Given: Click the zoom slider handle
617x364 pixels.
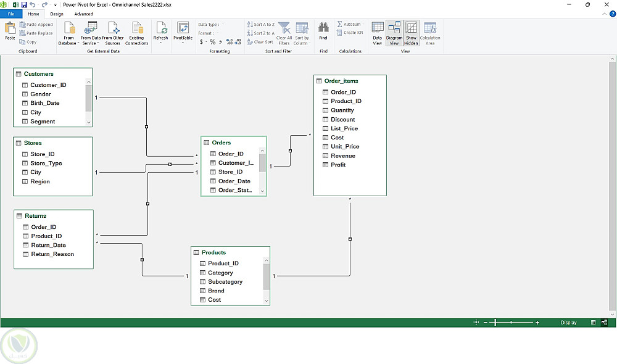Looking at the screenshot, I should click(x=495, y=323).
